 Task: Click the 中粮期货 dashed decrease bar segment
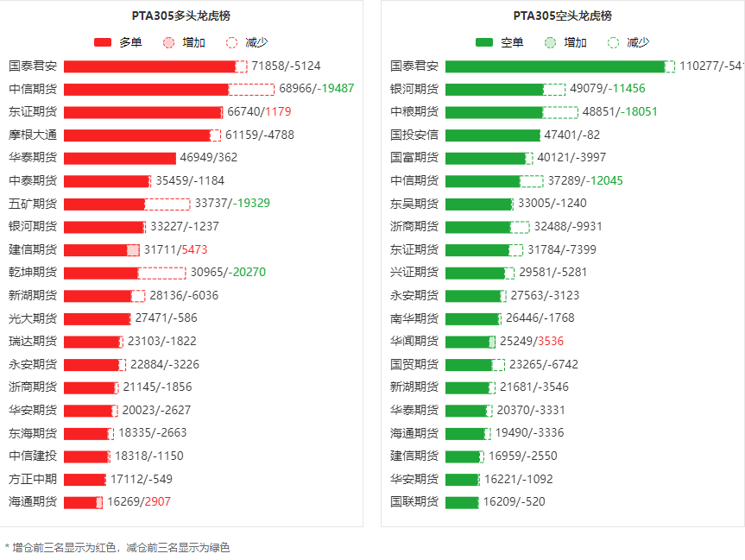pyautogui.click(x=560, y=112)
